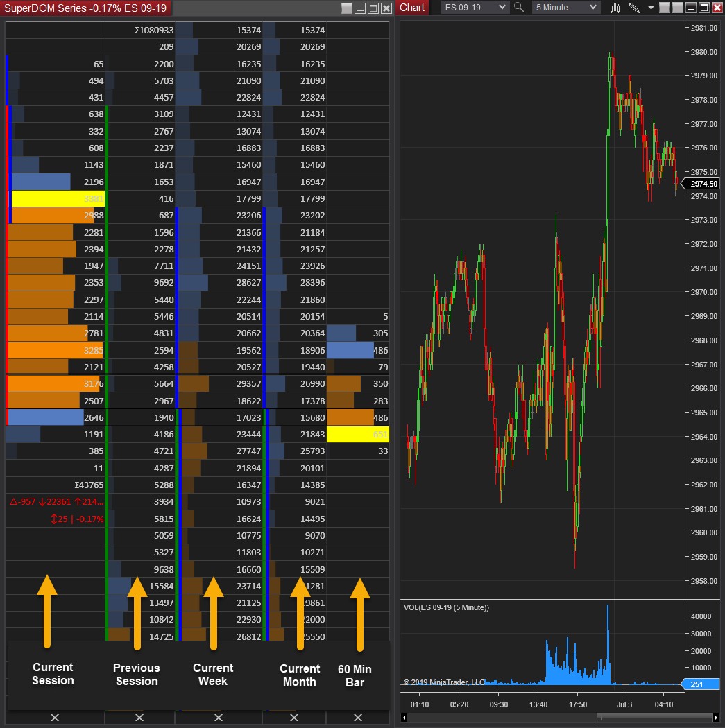Screen dimensions: 725x728
Task: Remove the Current Month column via its X
Action: tap(294, 718)
